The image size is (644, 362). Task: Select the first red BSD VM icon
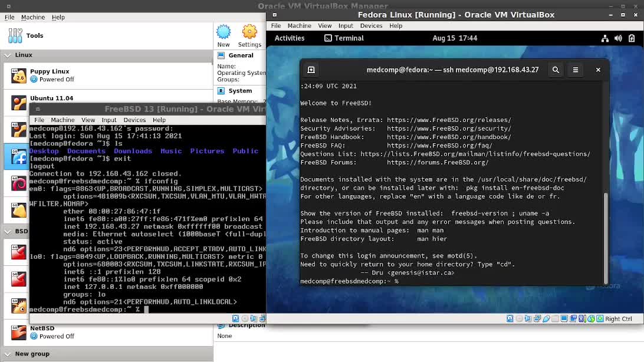(18, 252)
